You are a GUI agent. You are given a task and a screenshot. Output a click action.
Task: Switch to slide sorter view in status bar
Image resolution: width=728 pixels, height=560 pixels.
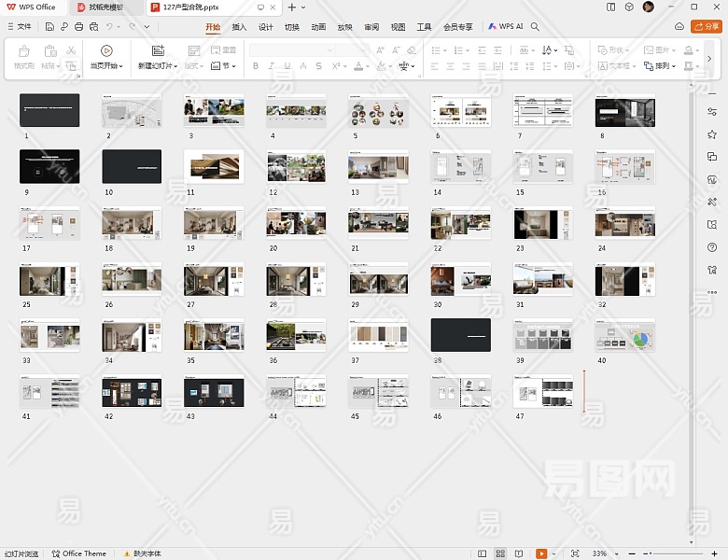coord(500,553)
